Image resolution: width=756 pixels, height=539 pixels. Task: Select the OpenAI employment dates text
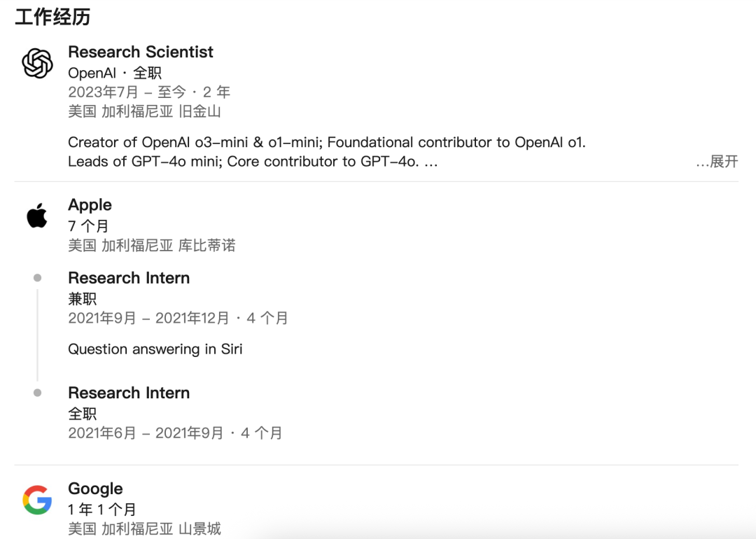[x=149, y=92]
